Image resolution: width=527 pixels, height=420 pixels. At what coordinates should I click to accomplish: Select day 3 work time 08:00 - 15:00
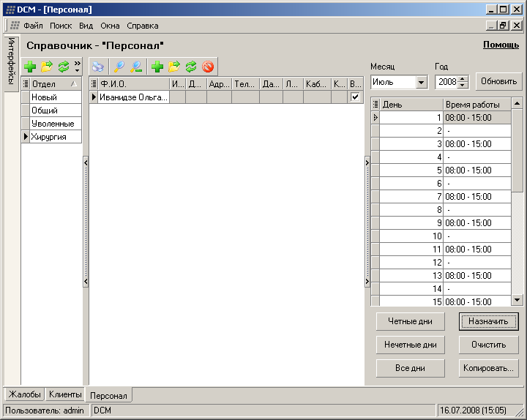point(477,144)
